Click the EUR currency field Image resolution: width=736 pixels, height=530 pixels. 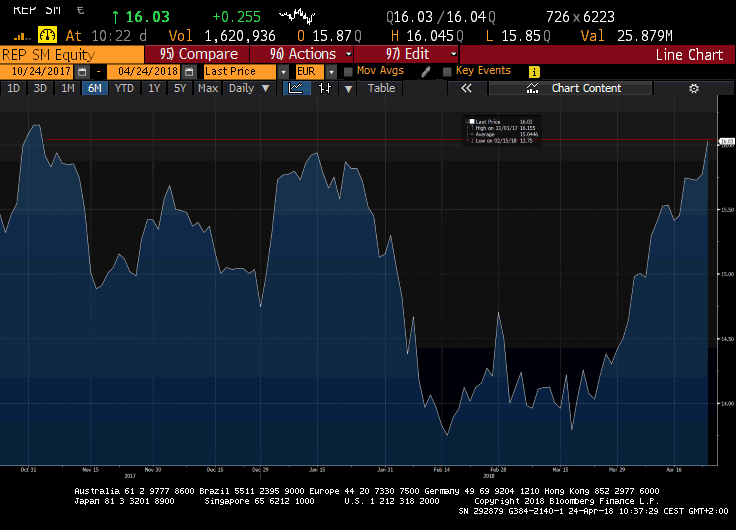(x=309, y=72)
